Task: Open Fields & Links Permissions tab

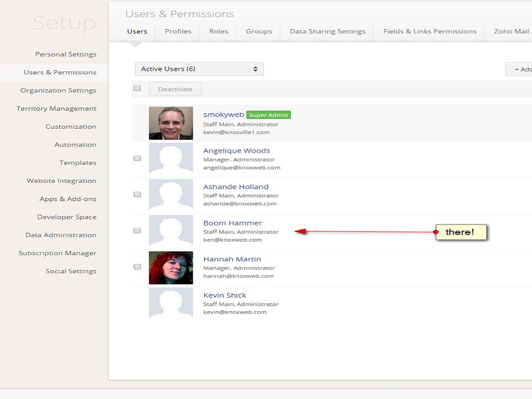Action: (430, 32)
